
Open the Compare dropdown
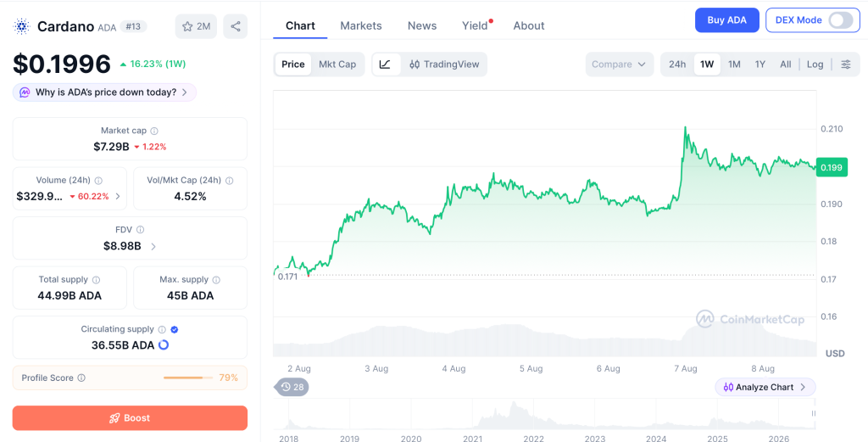(x=619, y=64)
